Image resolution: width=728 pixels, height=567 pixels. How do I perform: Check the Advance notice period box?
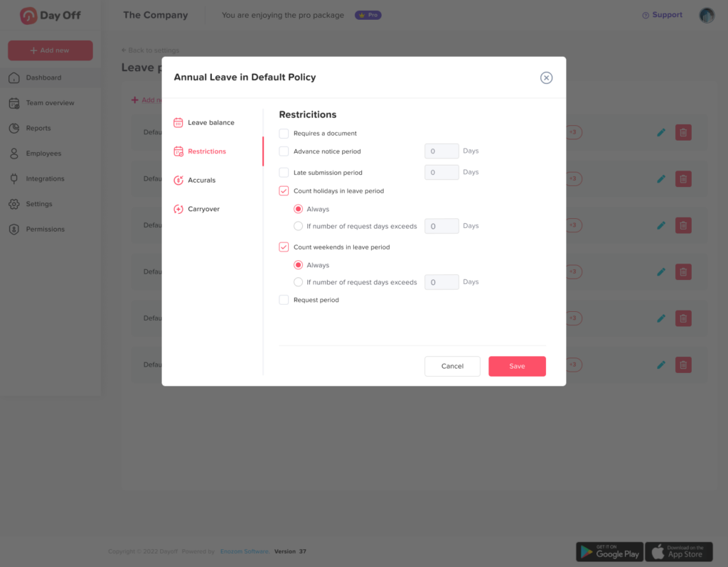tap(284, 151)
